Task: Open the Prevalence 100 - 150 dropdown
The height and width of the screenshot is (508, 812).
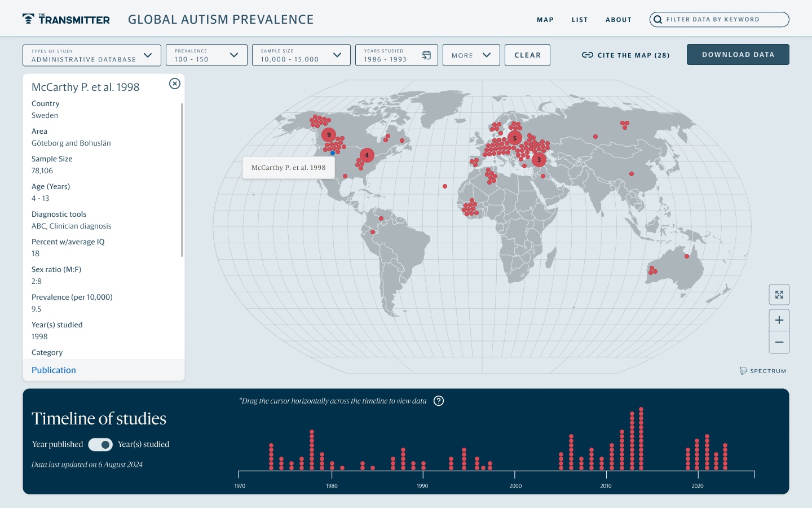Action: 206,55
